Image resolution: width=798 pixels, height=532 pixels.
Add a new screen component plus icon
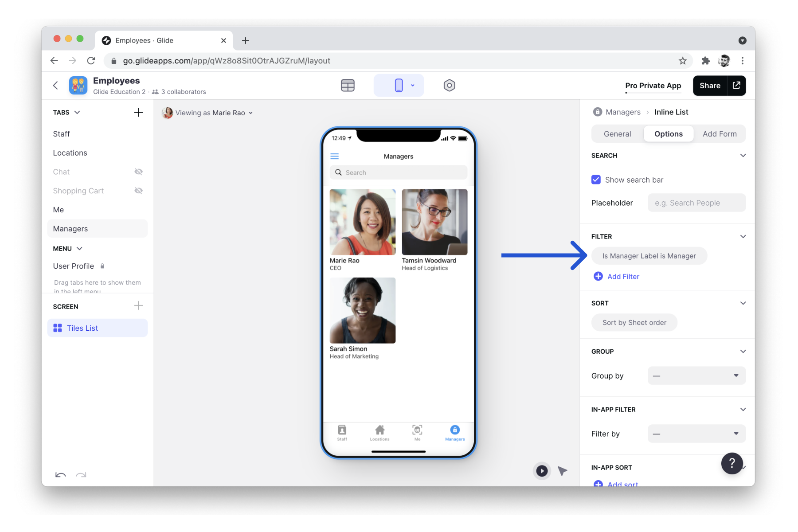pyautogui.click(x=138, y=306)
